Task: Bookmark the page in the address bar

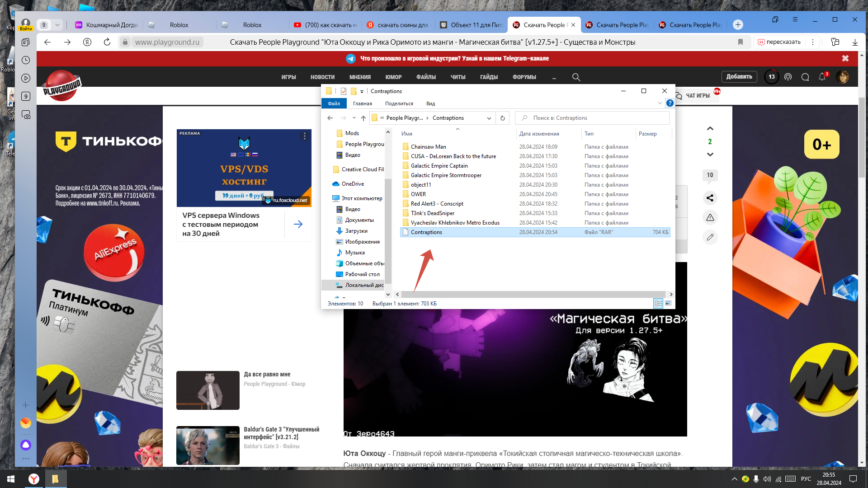Action: pyautogui.click(x=741, y=42)
